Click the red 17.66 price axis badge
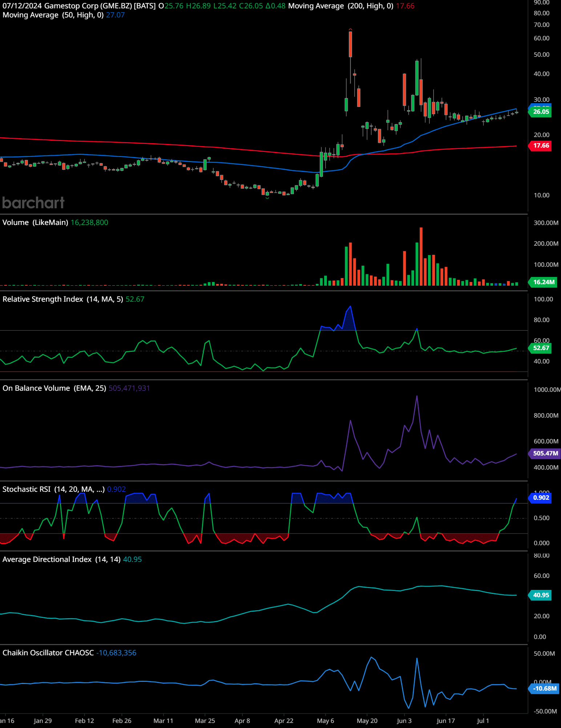 coord(540,146)
